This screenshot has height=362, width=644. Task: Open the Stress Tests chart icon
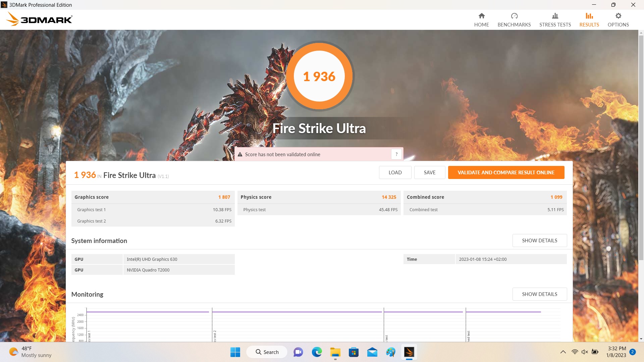(x=555, y=16)
